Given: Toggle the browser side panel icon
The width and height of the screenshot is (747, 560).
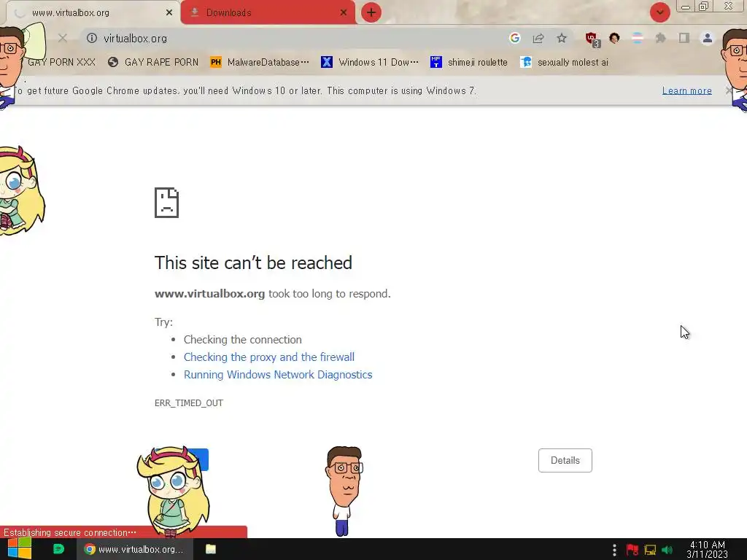Looking at the screenshot, I should tap(684, 38).
